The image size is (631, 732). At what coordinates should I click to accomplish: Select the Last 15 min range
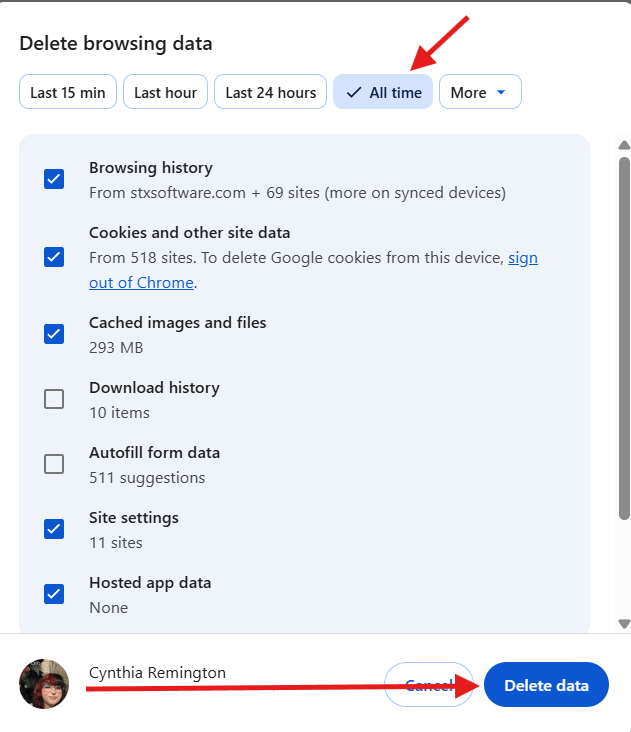[x=68, y=92]
